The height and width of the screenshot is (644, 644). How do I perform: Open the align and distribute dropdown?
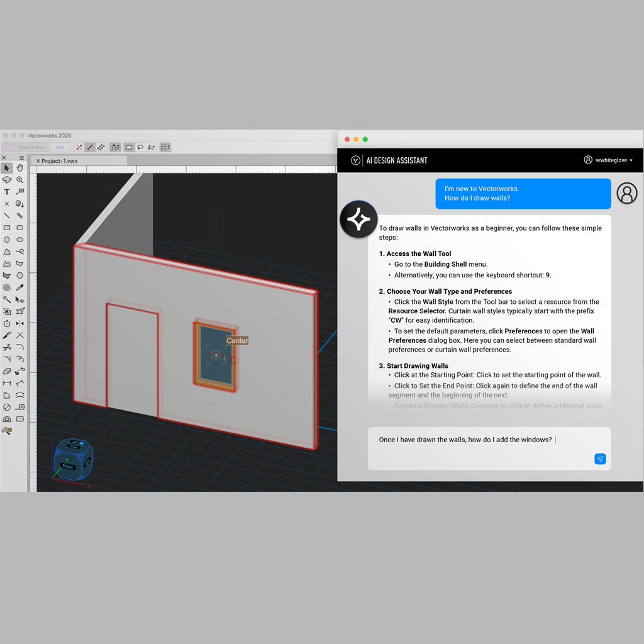pos(115,147)
